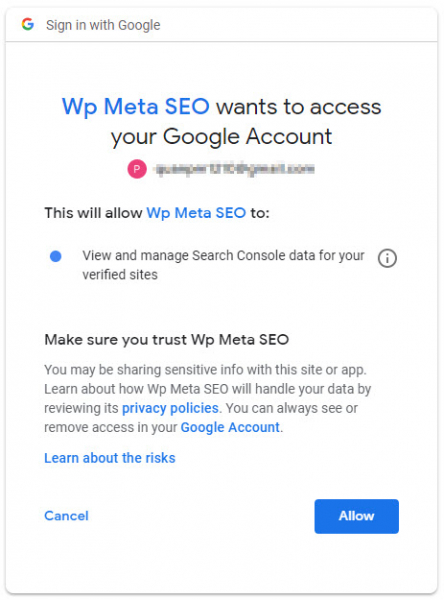This screenshot has width=444, height=600.
Task: Click the 'You may be sharing sensitive info' sentence
Action: pos(205,370)
